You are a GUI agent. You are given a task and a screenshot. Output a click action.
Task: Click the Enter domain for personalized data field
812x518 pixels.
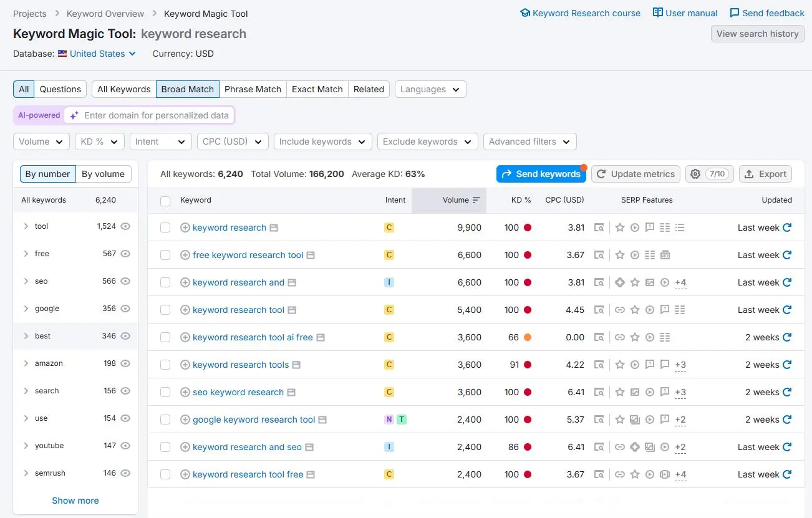point(149,115)
